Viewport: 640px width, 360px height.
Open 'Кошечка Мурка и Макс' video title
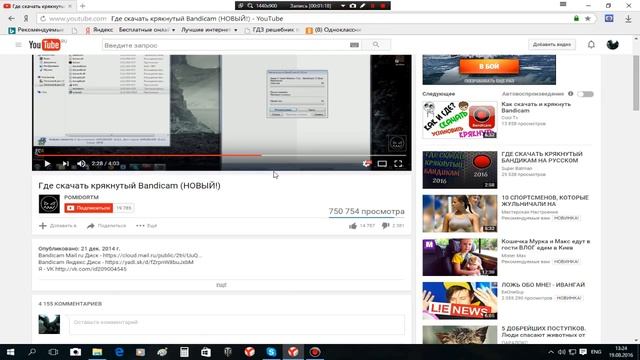[x=545, y=244]
